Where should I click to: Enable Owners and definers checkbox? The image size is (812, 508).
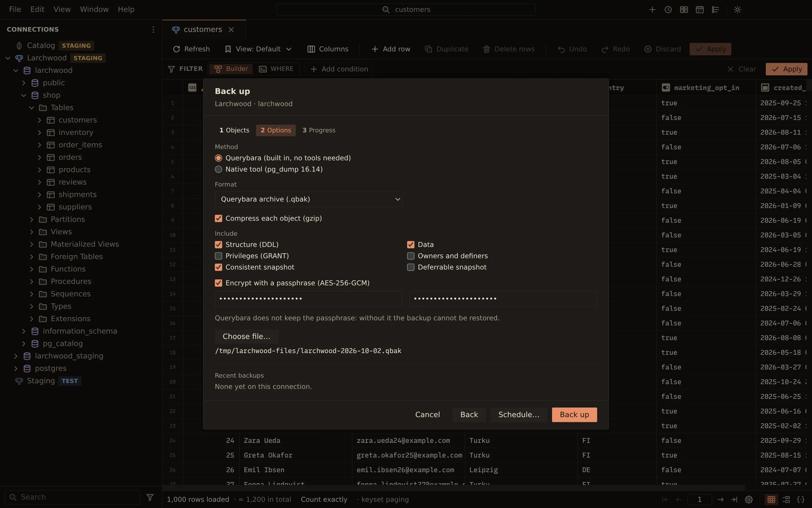[x=411, y=256]
